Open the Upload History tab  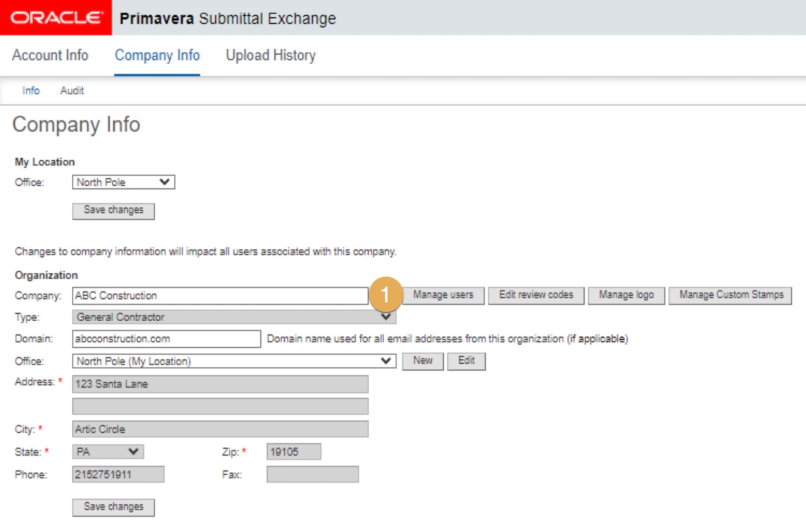point(270,55)
